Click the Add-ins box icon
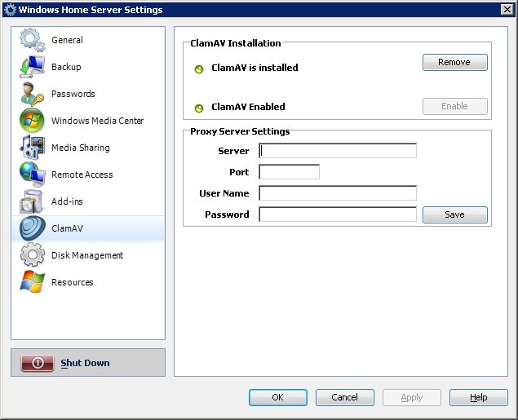The width and height of the screenshot is (518, 420). 32,201
